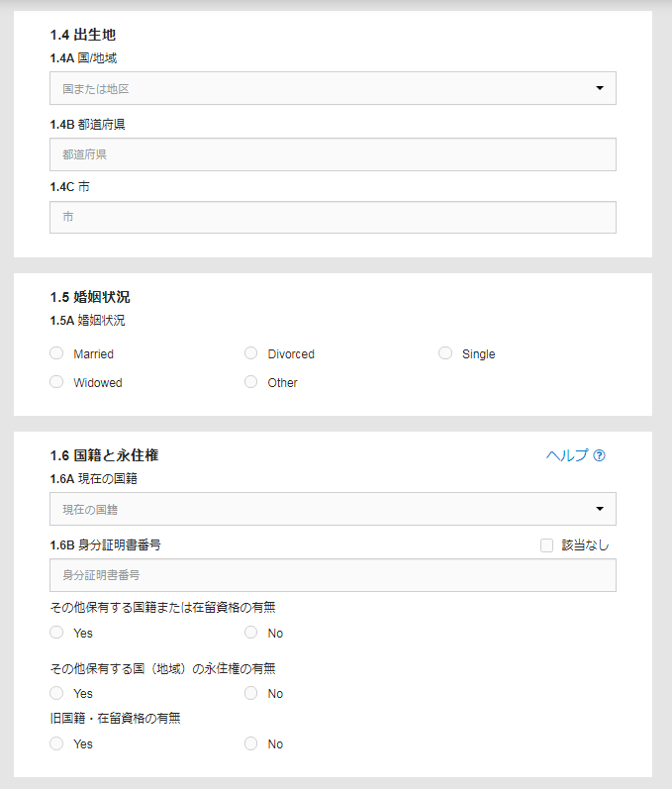Select Yes for その他保有する国籍または在留資格
Viewport: 672px width, 789px height.
(x=57, y=633)
